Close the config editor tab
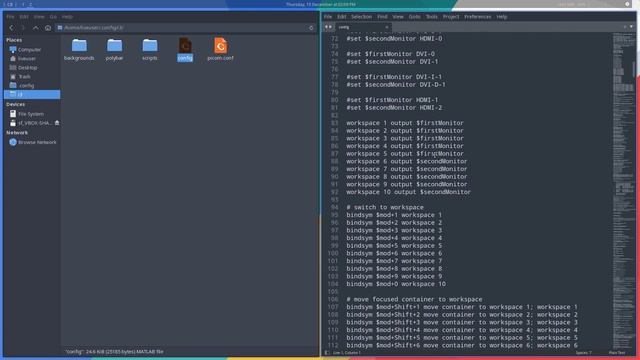 387,27
